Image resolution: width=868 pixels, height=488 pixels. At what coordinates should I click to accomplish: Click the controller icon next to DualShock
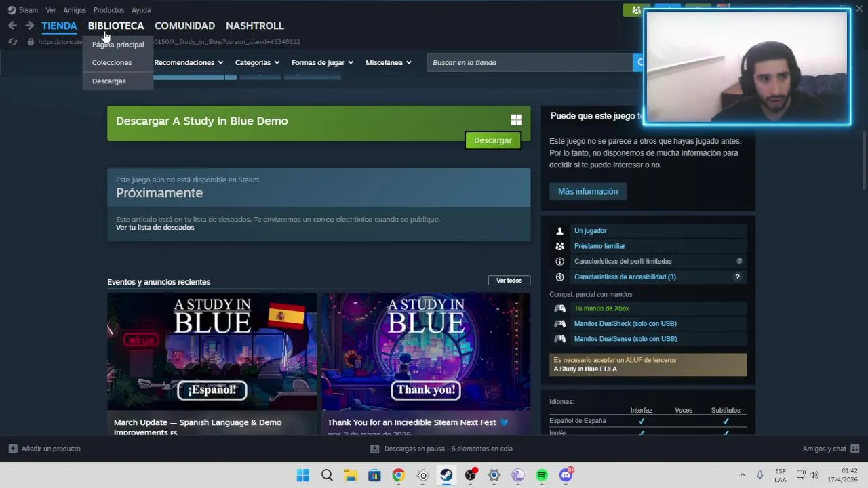(x=559, y=323)
